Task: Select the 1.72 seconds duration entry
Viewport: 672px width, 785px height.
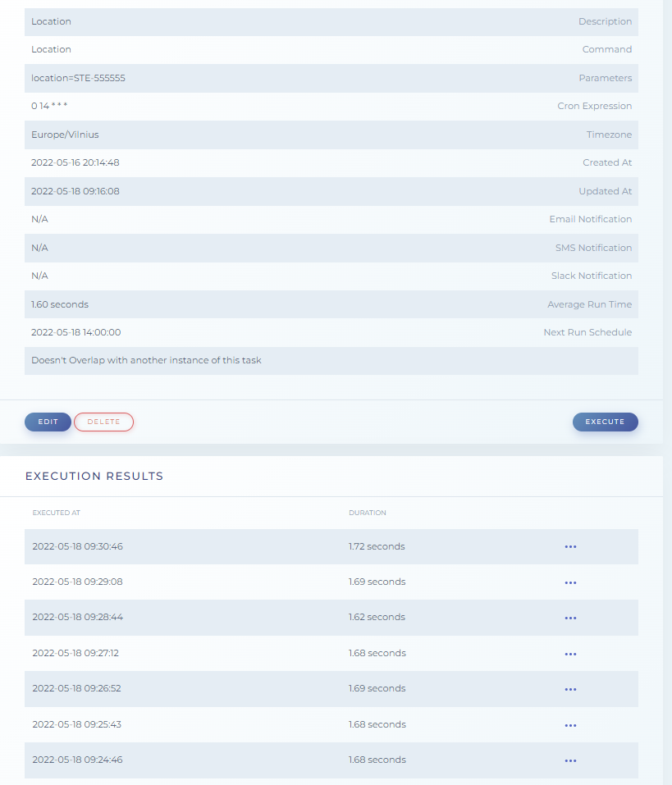Action: [377, 546]
